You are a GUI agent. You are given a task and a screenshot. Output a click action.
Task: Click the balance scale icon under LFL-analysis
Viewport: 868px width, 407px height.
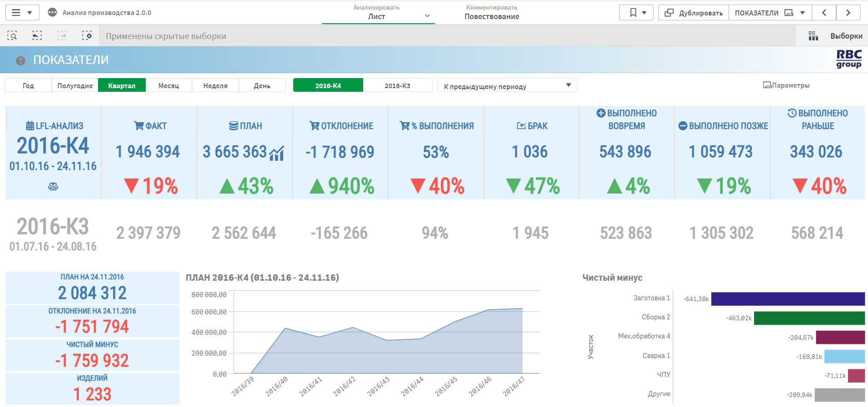pyautogui.click(x=53, y=186)
